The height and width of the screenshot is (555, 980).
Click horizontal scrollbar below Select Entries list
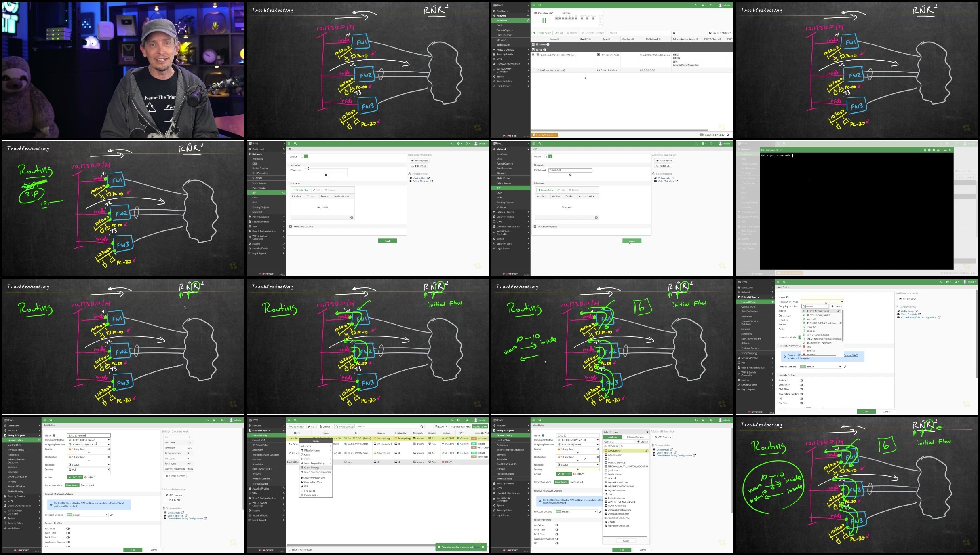click(x=624, y=536)
